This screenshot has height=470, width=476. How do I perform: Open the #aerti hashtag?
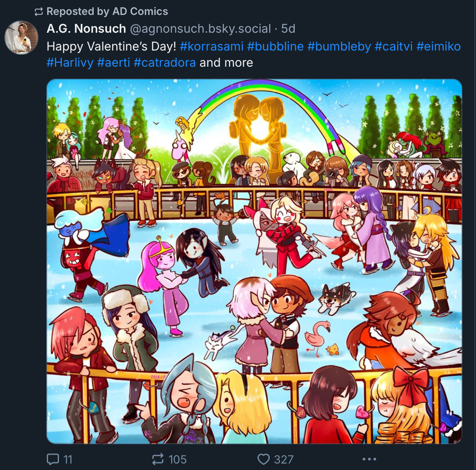[x=113, y=63]
